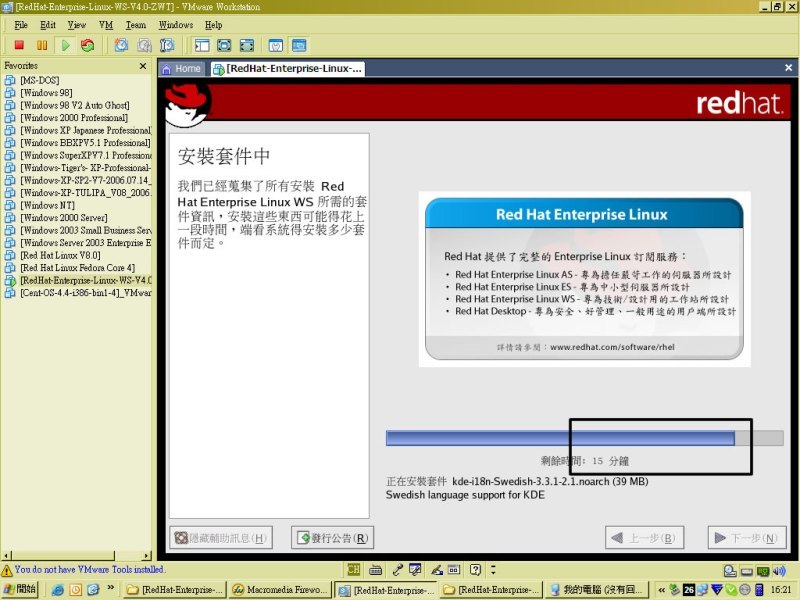The width and height of the screenshot is (800, 600).
Task: Click the installation progress bar
Action: pyautogui.click(x=585, y=438)
